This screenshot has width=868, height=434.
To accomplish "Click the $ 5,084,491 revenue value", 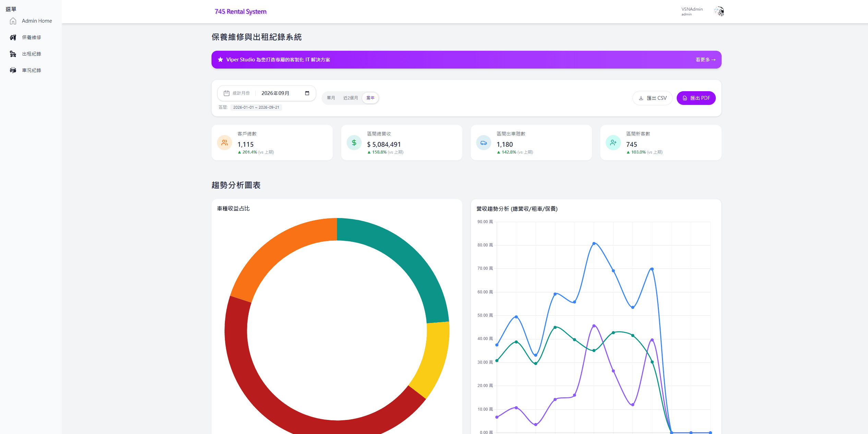I will point(384,144).
